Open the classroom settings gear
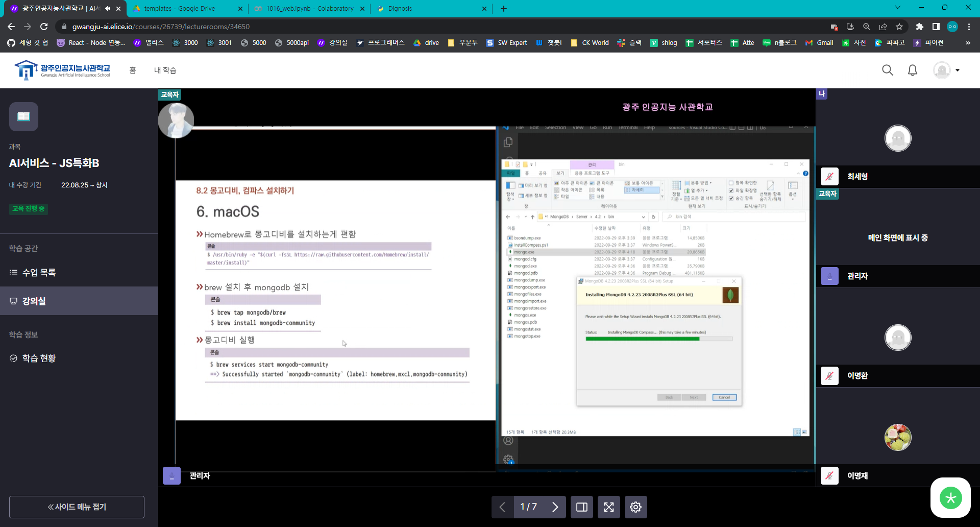980x527 pixels. coord(635,507)
